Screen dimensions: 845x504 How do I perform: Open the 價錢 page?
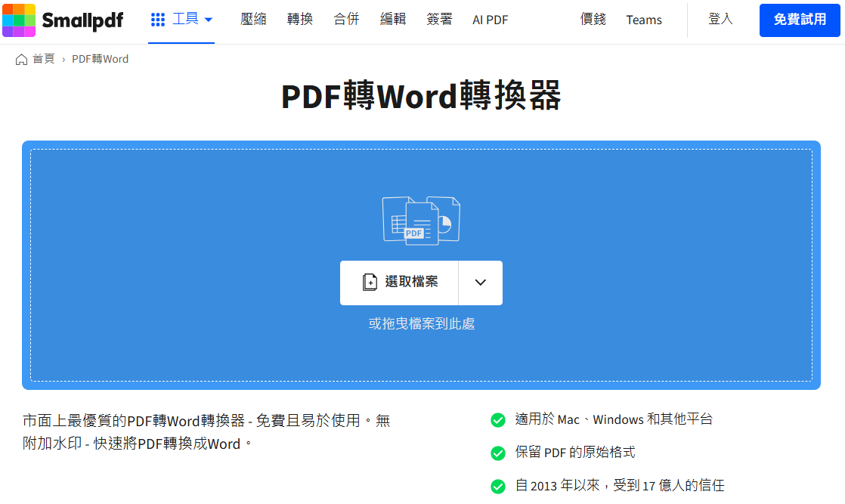[593, 20]
